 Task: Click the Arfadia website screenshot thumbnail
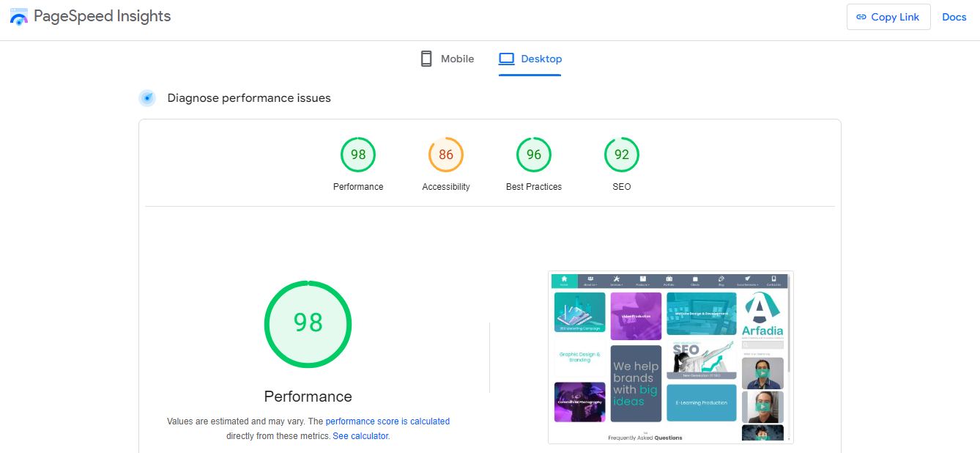(x=671, y=357)
